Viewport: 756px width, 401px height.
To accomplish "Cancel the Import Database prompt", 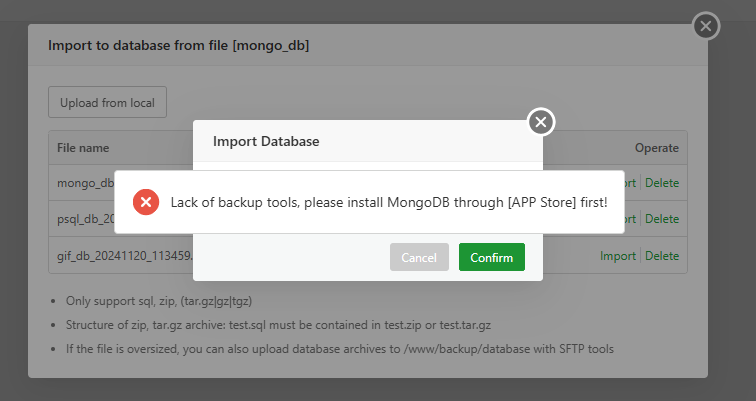I will [x=419, y=257].
